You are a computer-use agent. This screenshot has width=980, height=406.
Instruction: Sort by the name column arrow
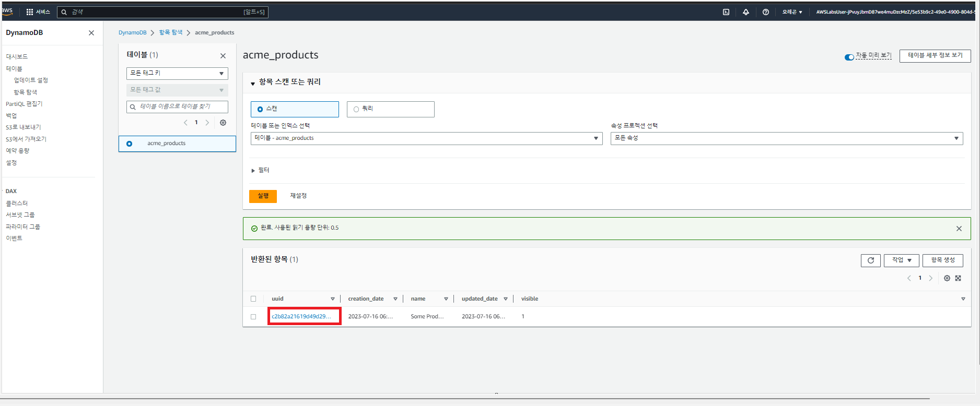click(x=446, y=299)
